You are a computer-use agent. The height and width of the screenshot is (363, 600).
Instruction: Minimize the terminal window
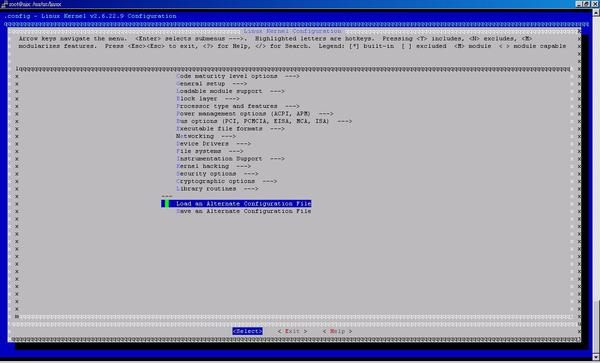pyautogui.click(x=579, y=4)
